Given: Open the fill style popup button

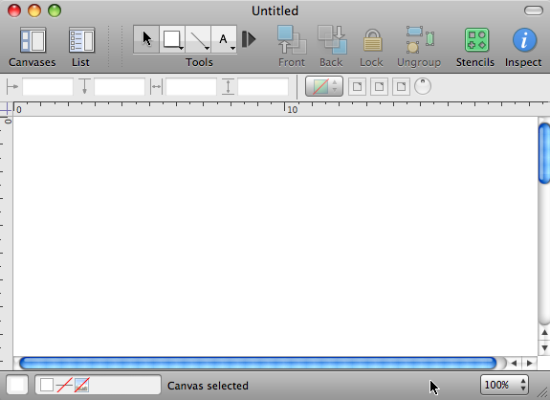Looking at the screenshot, I should coord(324,86).
